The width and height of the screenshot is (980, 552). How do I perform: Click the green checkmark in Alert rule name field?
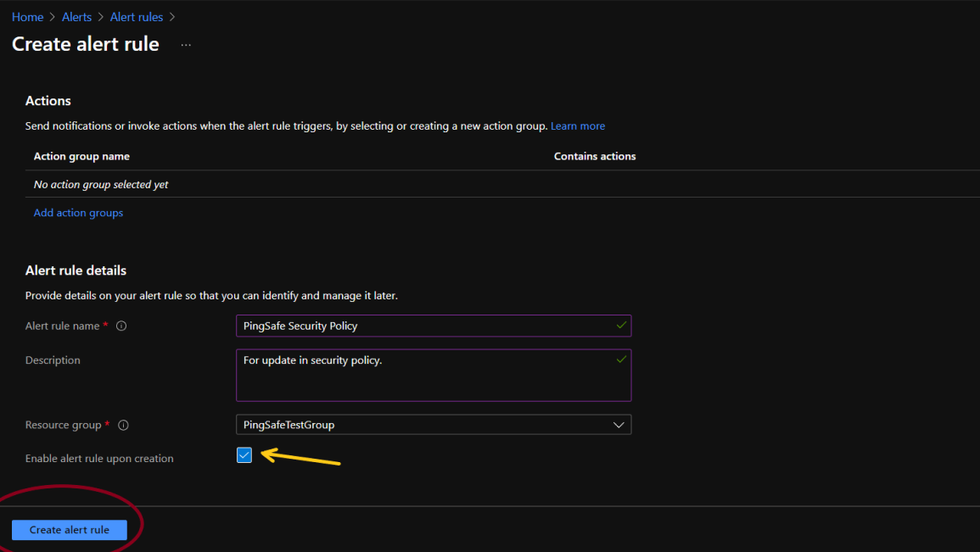[621, 325]
